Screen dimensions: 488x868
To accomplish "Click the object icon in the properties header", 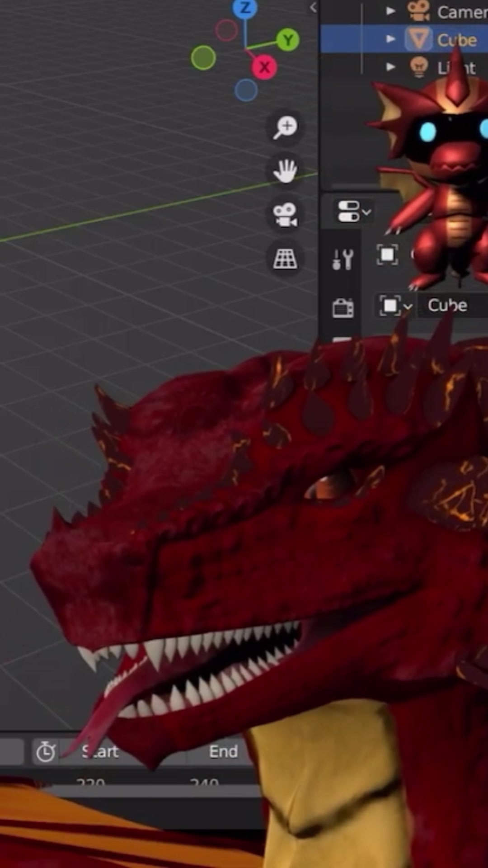I will (x=387, y=255).
